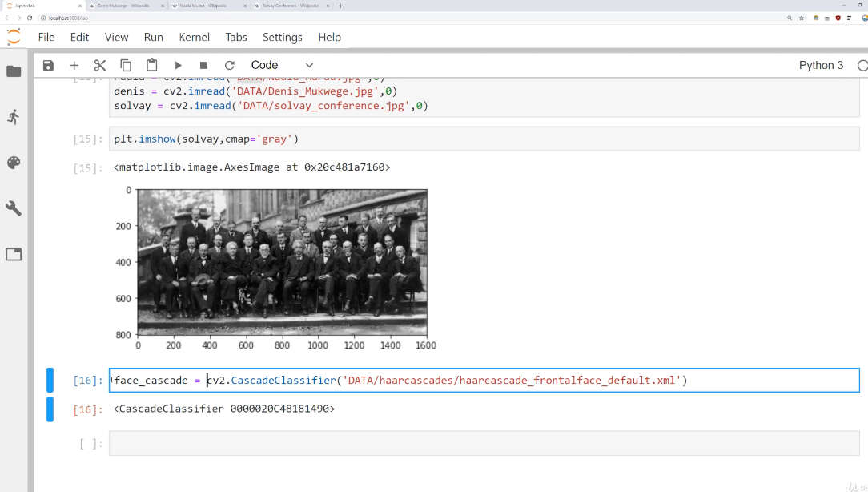
Task: Switch to the Denis Mukwege Wikipedia browser tab
Action: coord(123,6)
